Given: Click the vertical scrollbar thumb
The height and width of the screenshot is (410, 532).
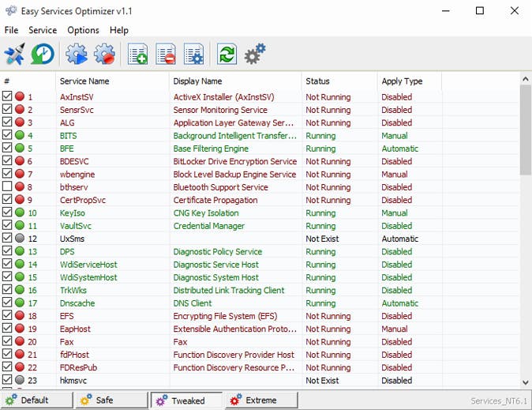Looking at the screenshot, I should [x=526, y=130].
